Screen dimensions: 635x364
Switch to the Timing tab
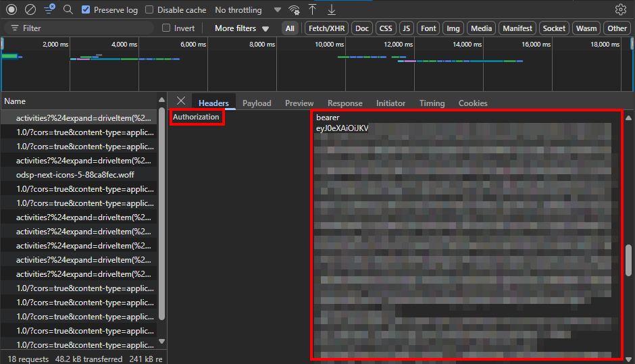432,103
